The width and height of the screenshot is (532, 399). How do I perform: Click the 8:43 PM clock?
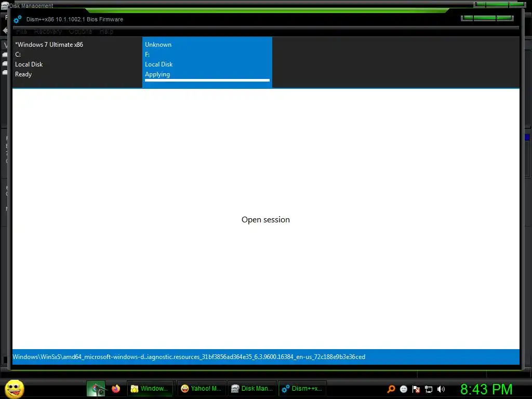(x=486, y=390)
